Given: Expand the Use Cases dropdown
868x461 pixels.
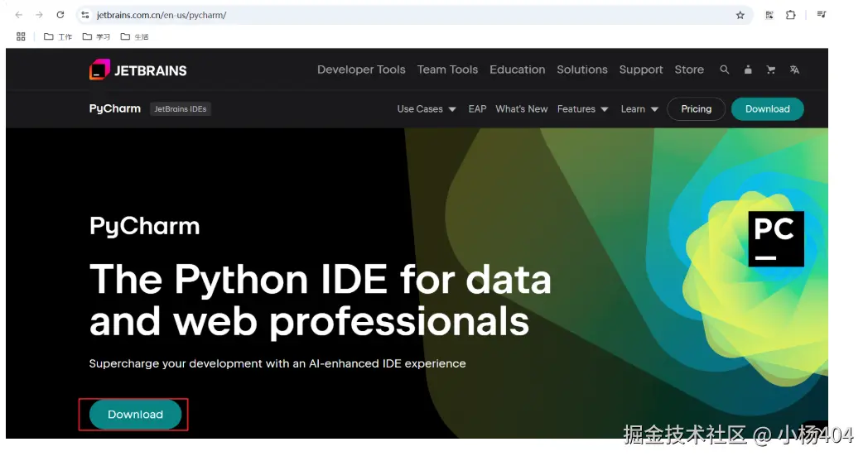Looking at the screenshot, I should click(x=427, y=109).
